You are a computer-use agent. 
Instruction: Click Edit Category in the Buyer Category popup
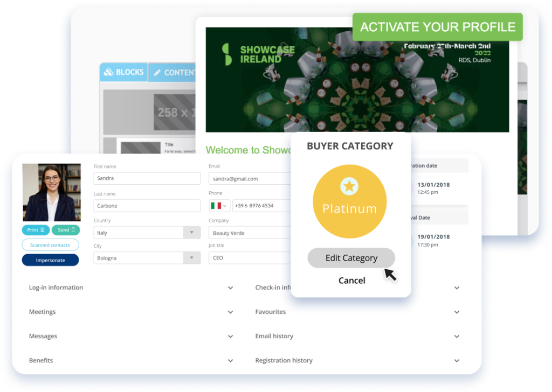351,258
